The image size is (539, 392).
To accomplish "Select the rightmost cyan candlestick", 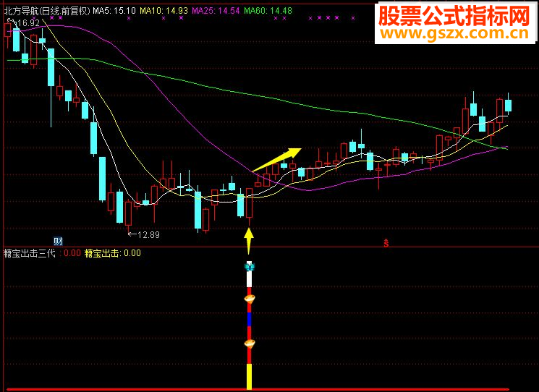I will click(x=508, y=104).
